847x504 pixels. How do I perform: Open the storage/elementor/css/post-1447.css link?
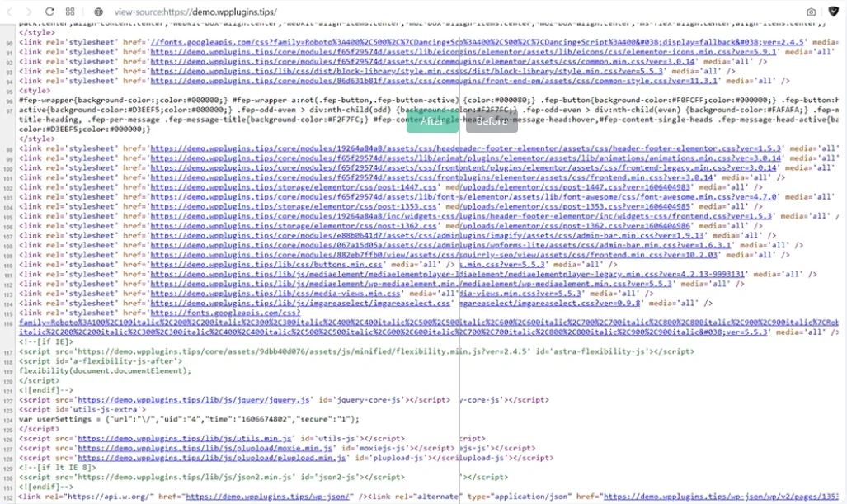pyautogui.click(x=294, y=187)
